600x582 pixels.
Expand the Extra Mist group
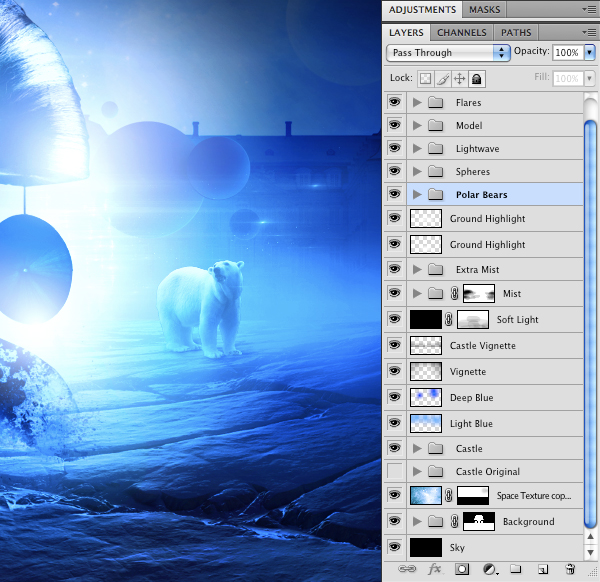coord(417,269)
